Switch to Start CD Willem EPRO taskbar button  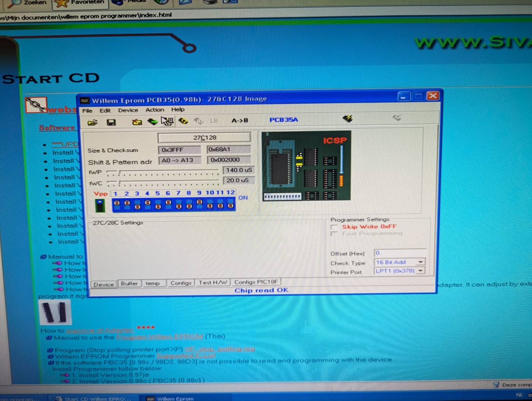94,398
